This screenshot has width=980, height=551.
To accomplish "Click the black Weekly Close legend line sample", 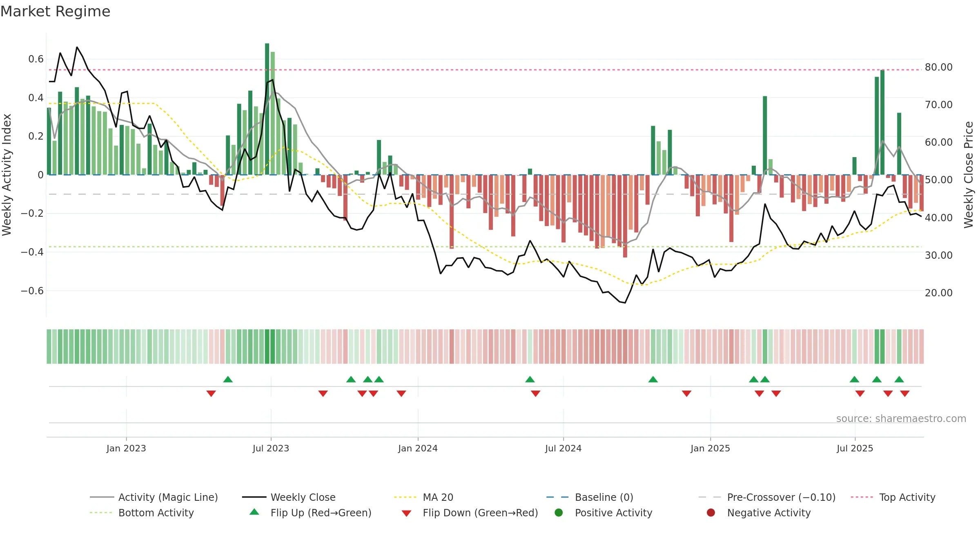I will tap(254, 497).
